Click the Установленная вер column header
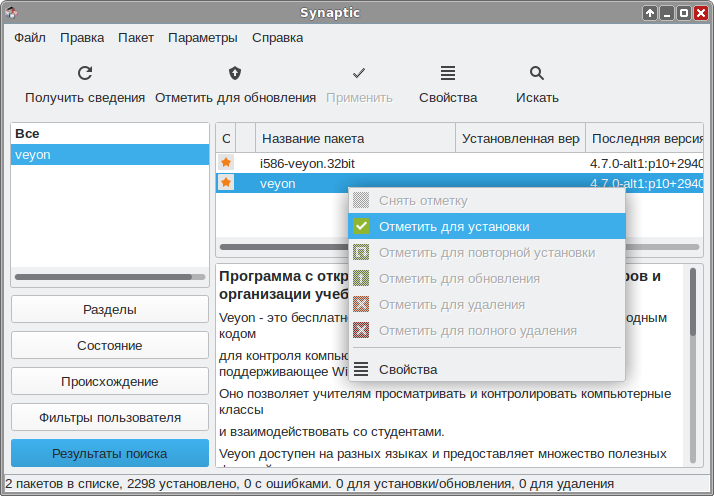 coord(520,138)
